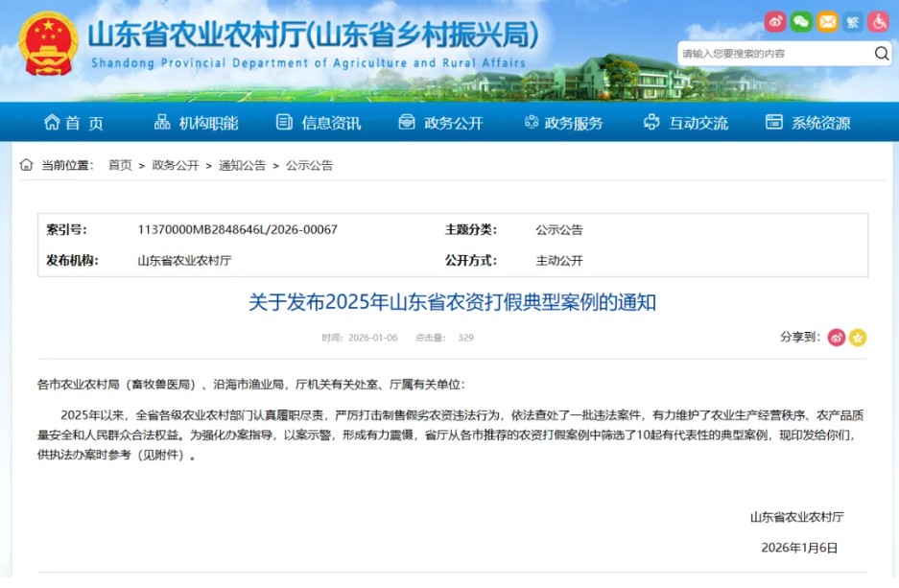Click the search magnifier icon
899x588 pixels.
point(881,54)
